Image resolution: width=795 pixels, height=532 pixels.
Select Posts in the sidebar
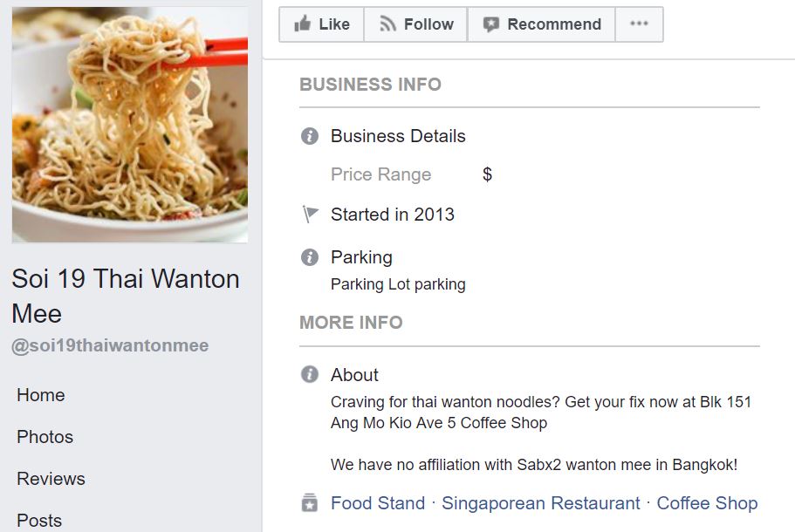tap(39, 521)
